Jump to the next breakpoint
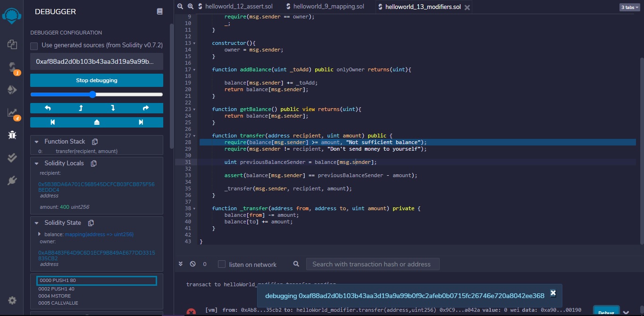 [x=141, y=122]
